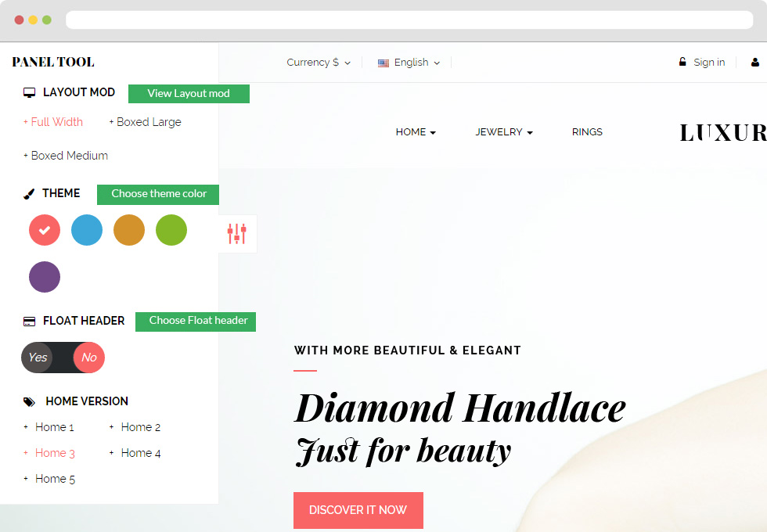This screenshot has width=767, height=532.
Task: Click the Float Header card icon
Action: coord(30,322)
